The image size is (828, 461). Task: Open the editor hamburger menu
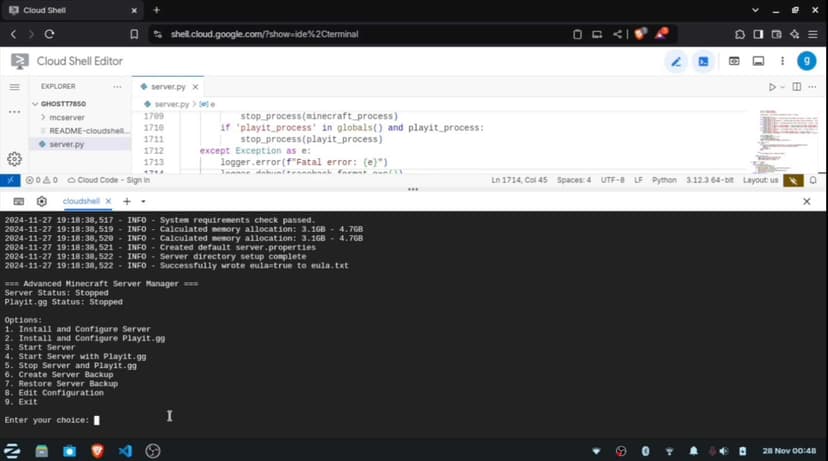coord(15,87)
